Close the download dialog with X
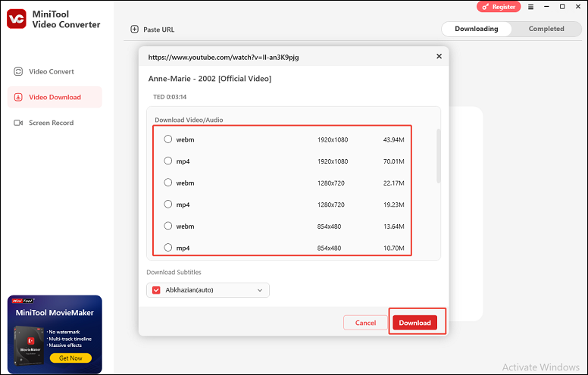The image size is (588, 375). pos(439,56)
